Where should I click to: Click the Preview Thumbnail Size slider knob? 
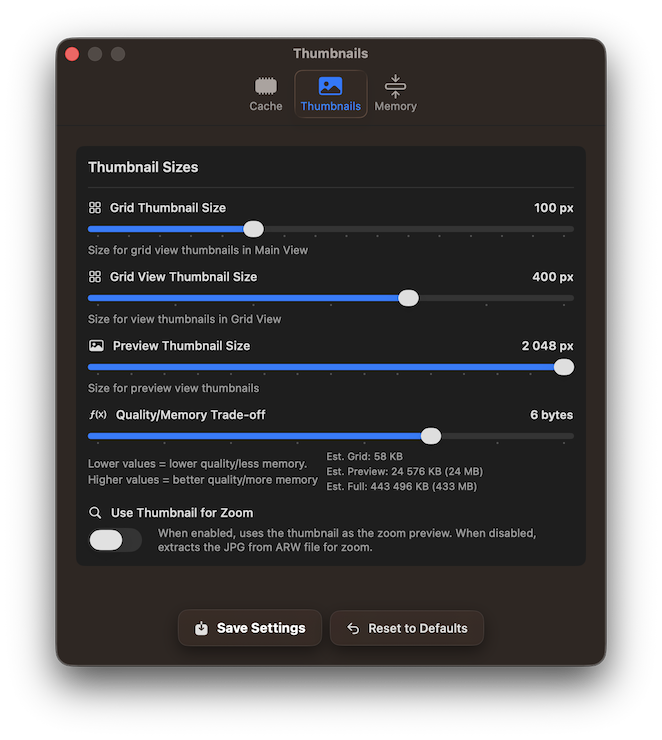563,367
